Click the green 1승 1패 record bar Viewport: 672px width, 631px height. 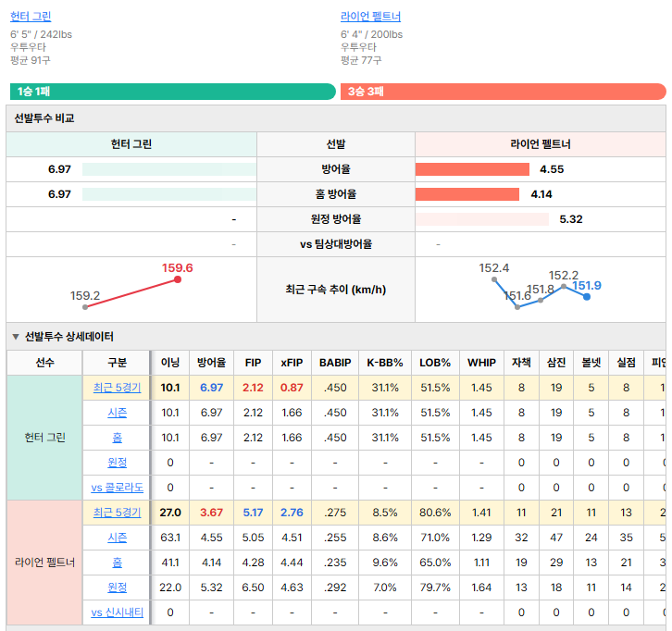coord(173,92)
